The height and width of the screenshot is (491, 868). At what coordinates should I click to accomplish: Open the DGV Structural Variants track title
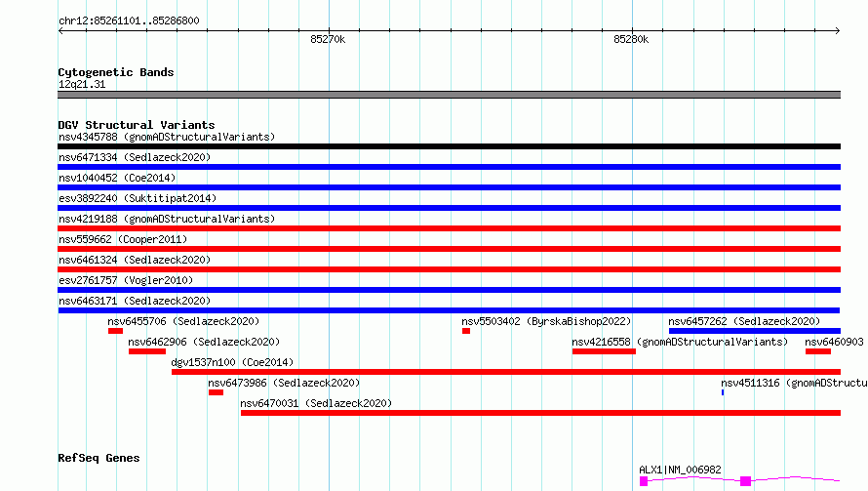[x=137, y=125]
